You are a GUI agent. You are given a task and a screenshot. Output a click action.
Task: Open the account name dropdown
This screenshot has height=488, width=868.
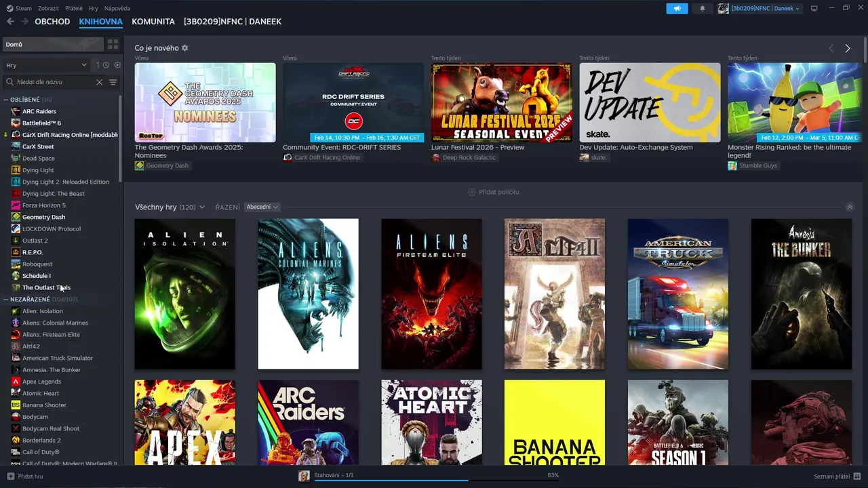coord(766,8)
